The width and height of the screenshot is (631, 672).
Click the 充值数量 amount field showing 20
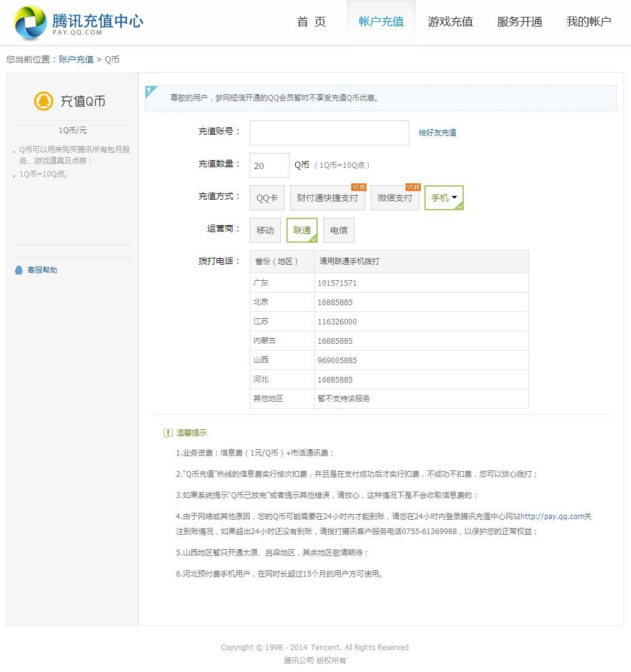click(269, 165)
